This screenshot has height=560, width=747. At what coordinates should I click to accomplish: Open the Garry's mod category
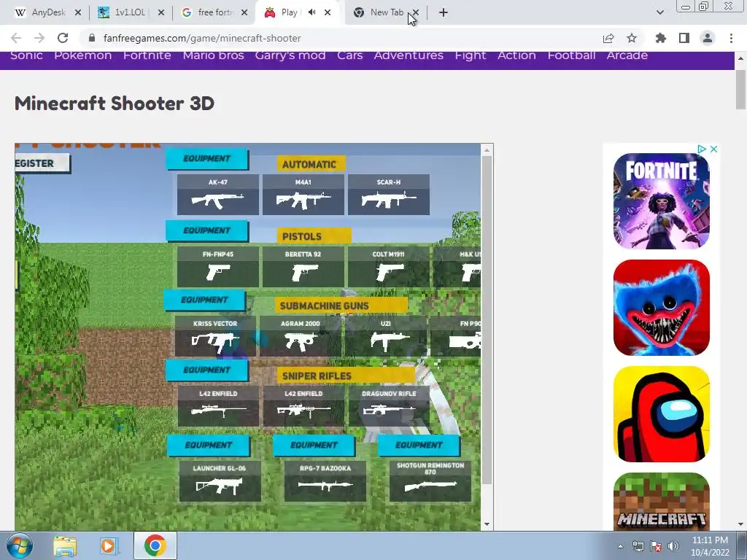coord(290,55)
